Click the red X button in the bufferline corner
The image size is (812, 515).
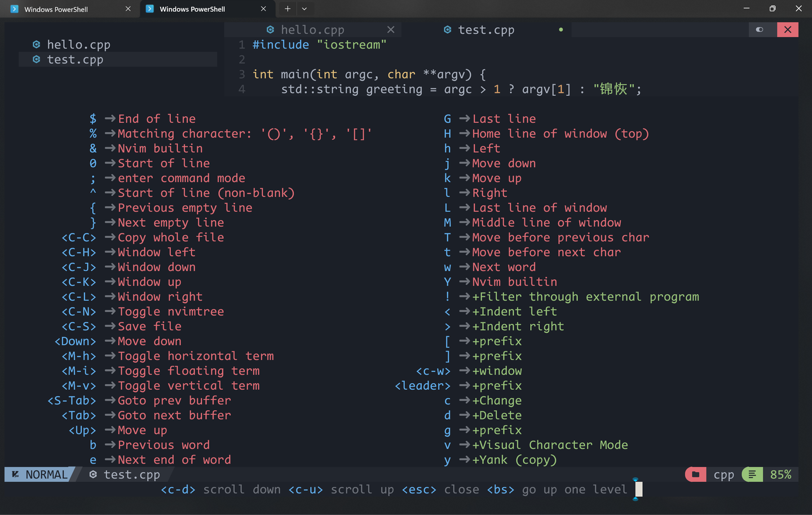tap(788, 29)
